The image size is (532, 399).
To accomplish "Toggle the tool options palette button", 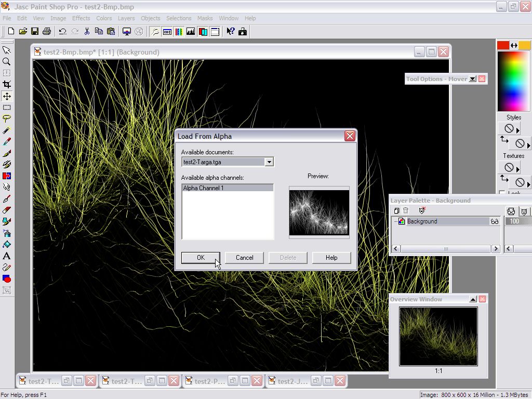I will tap(167, 32).
